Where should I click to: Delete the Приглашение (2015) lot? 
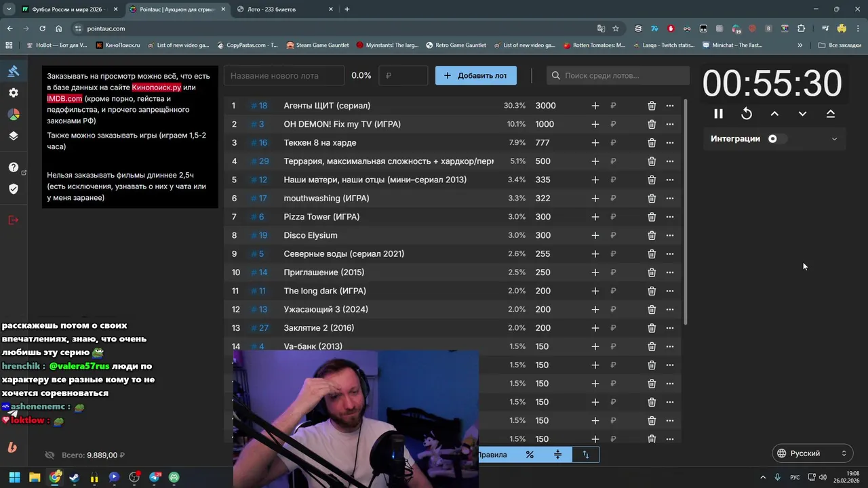pos(652,272)
